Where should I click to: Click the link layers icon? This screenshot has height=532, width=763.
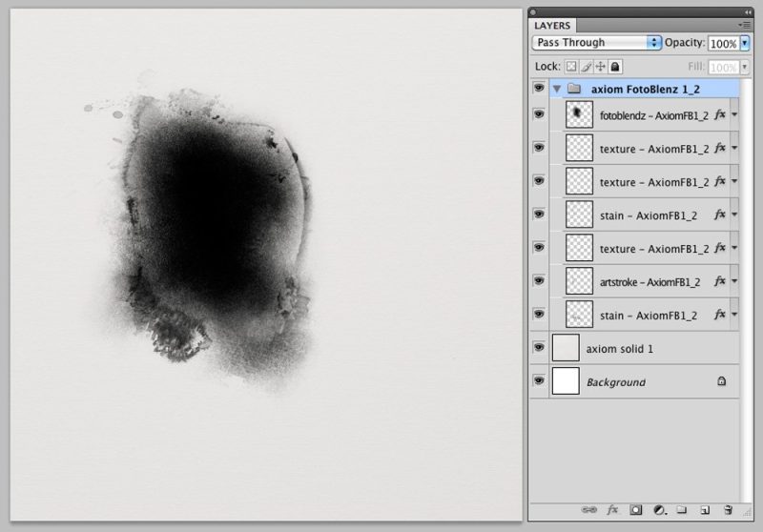coord(588,510)
